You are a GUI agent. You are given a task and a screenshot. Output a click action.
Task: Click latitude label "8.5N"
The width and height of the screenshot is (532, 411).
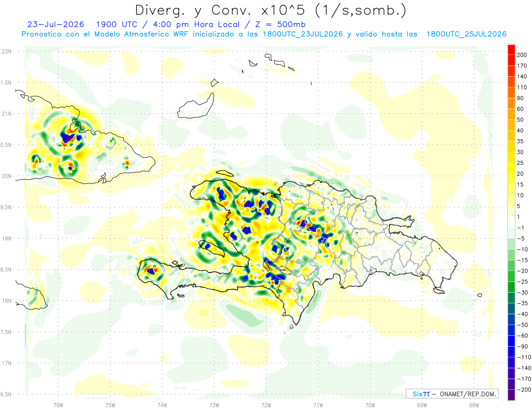(7, 270)
